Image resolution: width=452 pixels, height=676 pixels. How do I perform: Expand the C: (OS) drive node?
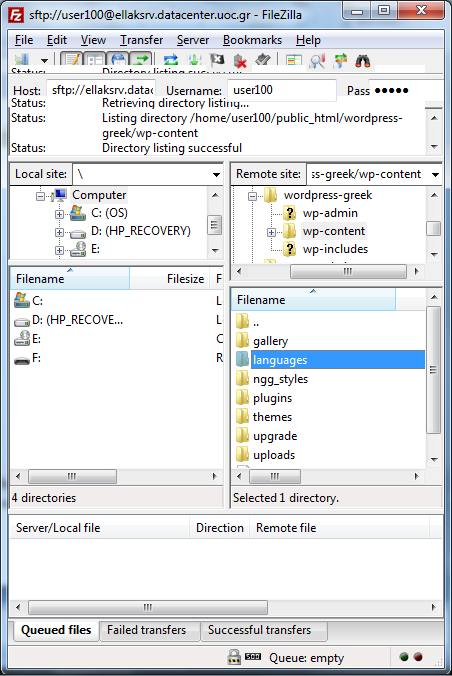(x=60, y=214)
